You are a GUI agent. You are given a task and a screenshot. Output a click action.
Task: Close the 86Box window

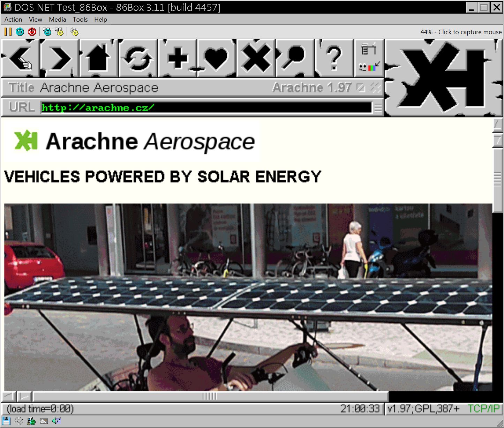(496, 7)
